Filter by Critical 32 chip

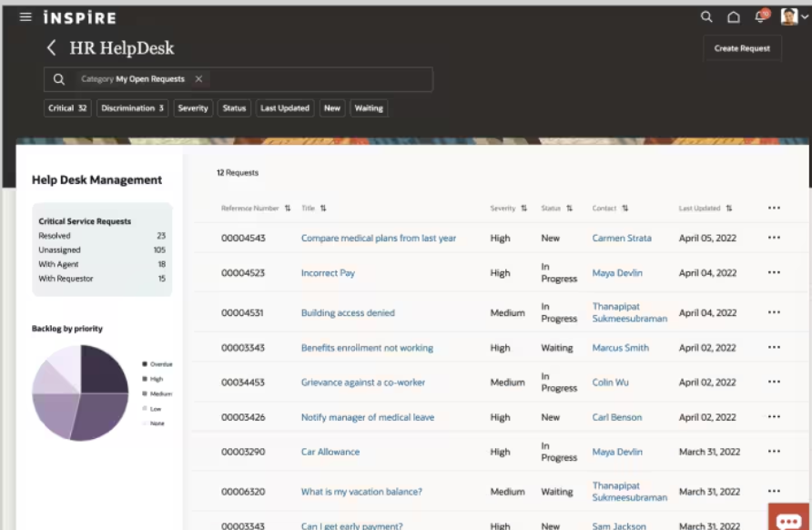[67, 108]
